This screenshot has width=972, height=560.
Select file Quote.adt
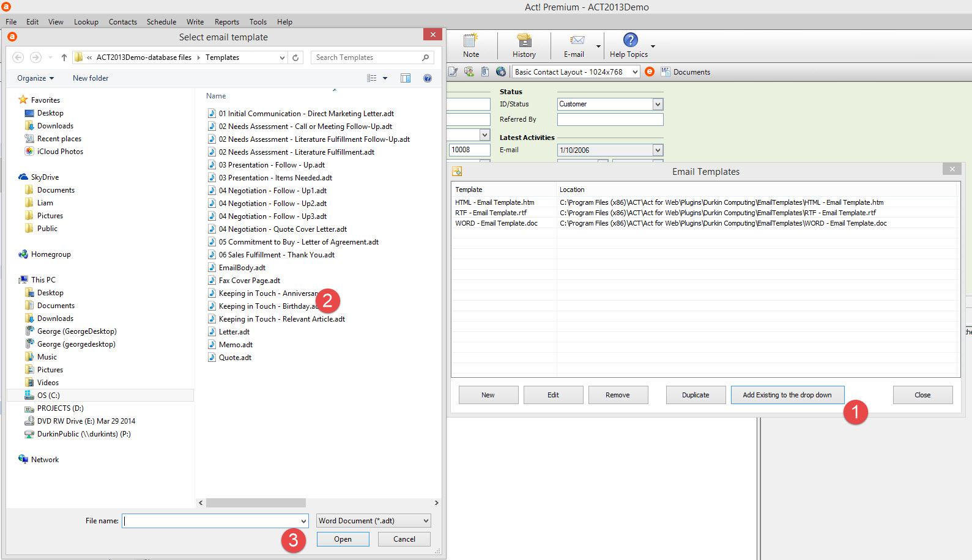pos(235,358)
